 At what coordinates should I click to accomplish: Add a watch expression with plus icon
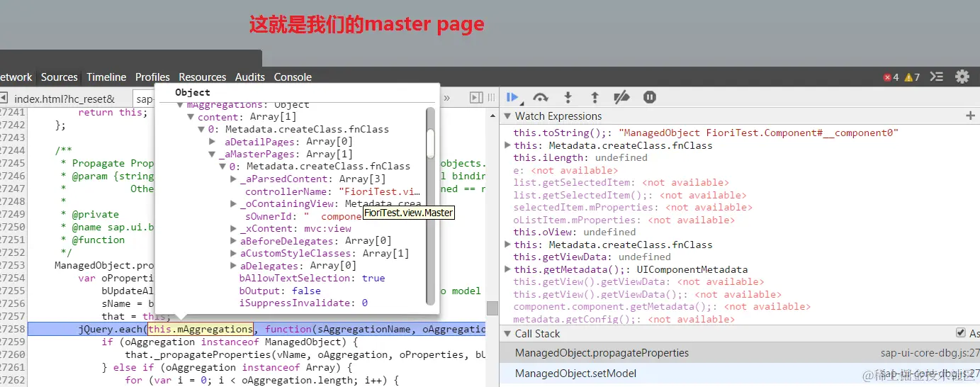point(970,116)
